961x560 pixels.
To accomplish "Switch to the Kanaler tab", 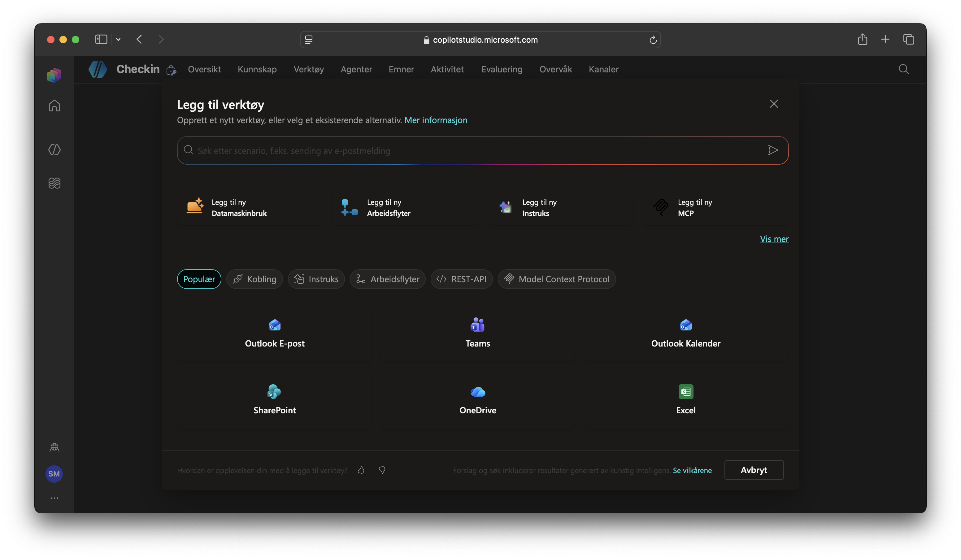I will pos(604,69).
